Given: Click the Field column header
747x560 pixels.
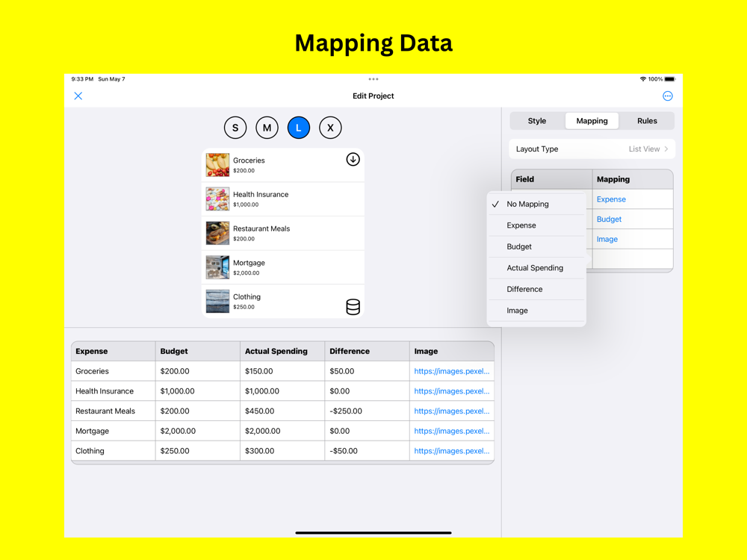Looking at the screenshot, I should click(x=552, y=179).
